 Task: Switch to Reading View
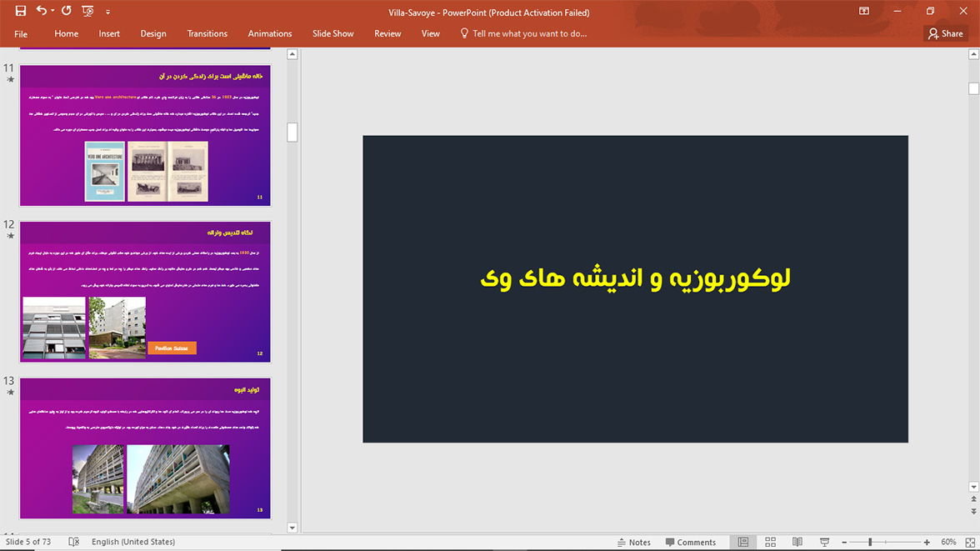797,542
